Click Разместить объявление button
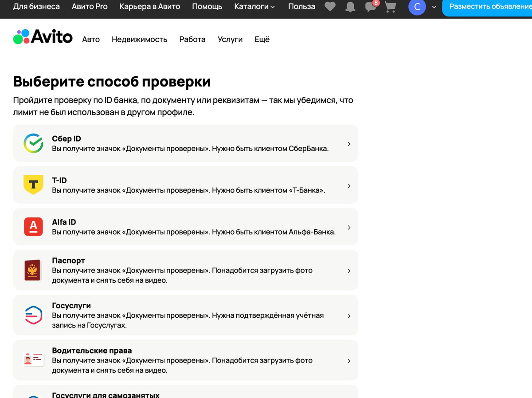Viewport: 532px width, 398px height. pos(487,7)
